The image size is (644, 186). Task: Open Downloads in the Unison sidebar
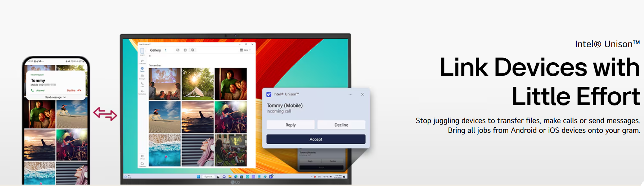142,164
